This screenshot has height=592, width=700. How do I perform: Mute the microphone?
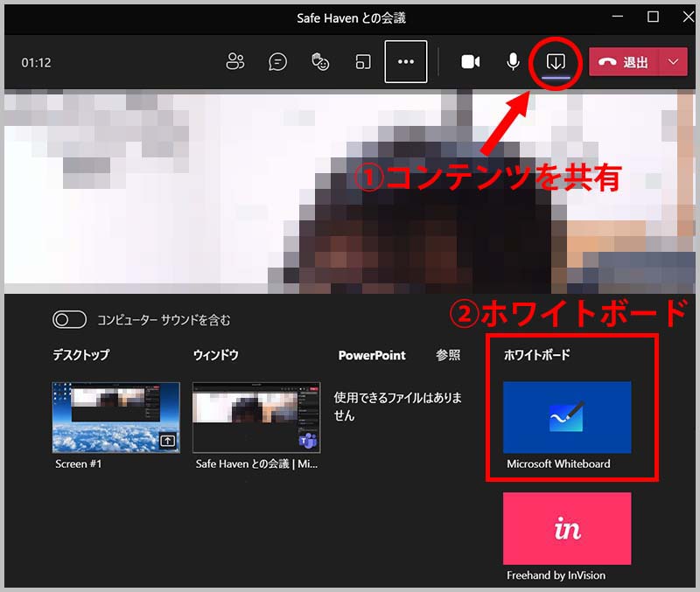point(513,62)
